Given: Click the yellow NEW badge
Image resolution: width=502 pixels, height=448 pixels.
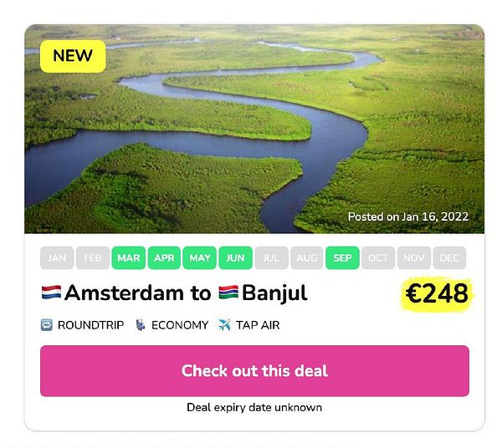Looking at the screenshot, I should pyautogui.click(x=73, y=56).
